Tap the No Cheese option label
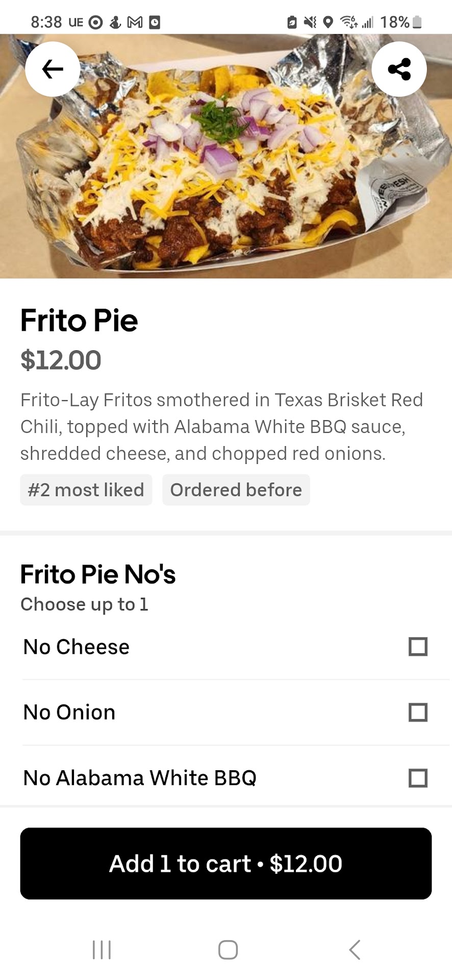Screen dimensions: 452x980 coord(77,647)
